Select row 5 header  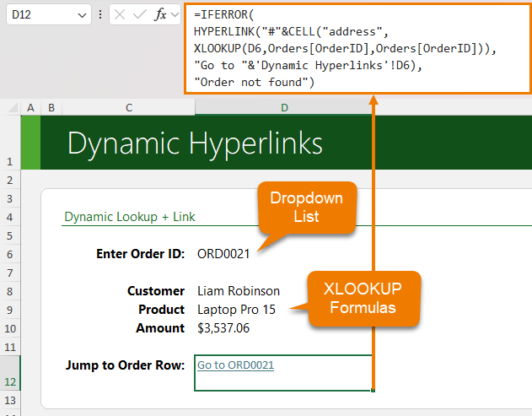tap(10, 235)
